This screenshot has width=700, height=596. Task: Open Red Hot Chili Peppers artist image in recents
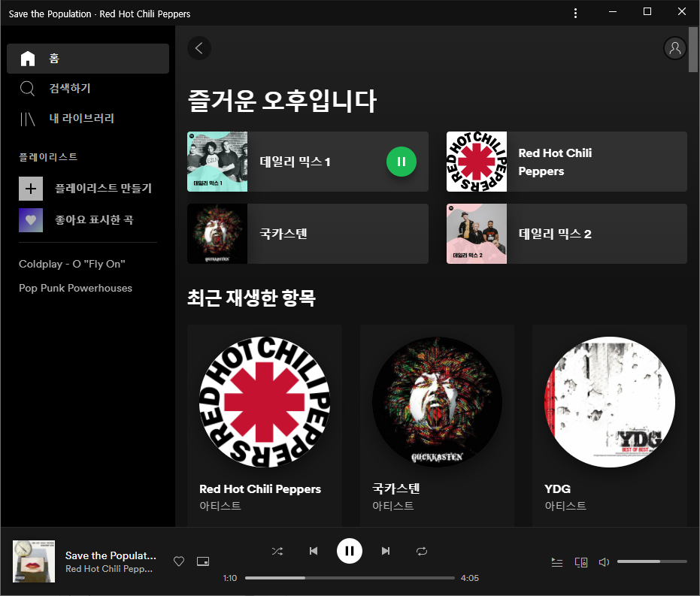(265, 402)
